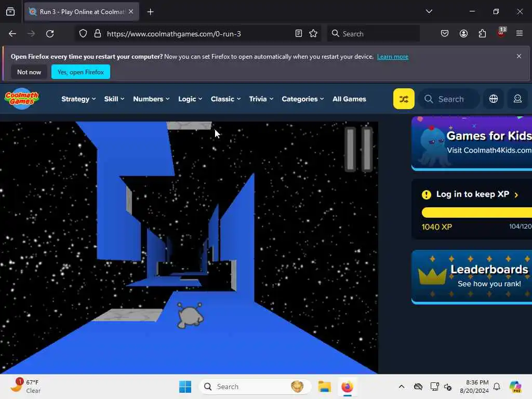This screenshot has height=399, width=532.
Task: Open the Firefox account icon
Action: (x=463, y=34)
